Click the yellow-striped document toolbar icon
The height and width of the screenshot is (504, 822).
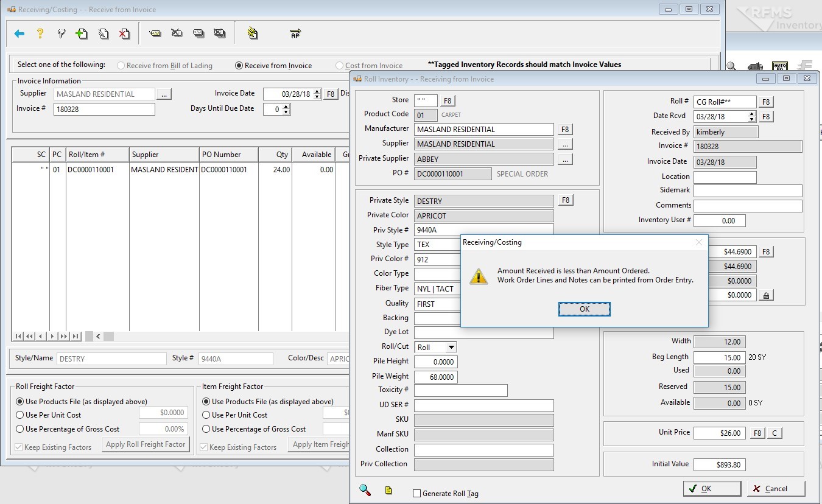(x=253, y=33)
